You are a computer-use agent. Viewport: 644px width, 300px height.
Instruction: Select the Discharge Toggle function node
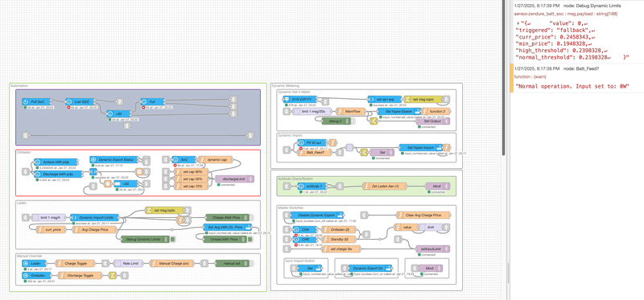(79, 275)
